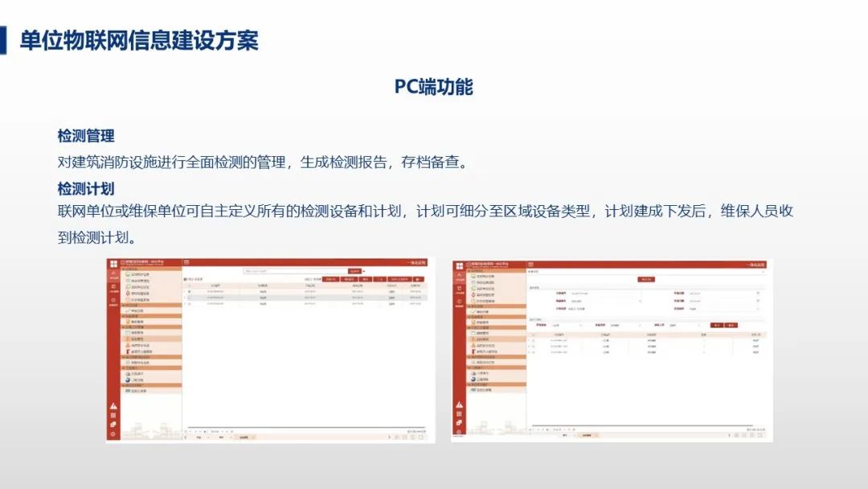
Task: Click the centered red button atop right screenshot form
Action: tap(646, 279)
